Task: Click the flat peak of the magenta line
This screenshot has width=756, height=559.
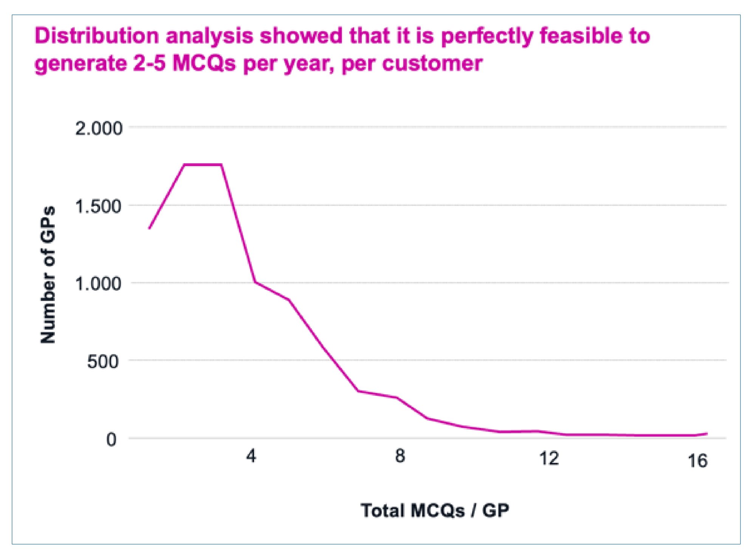Action: pos(203,164)
